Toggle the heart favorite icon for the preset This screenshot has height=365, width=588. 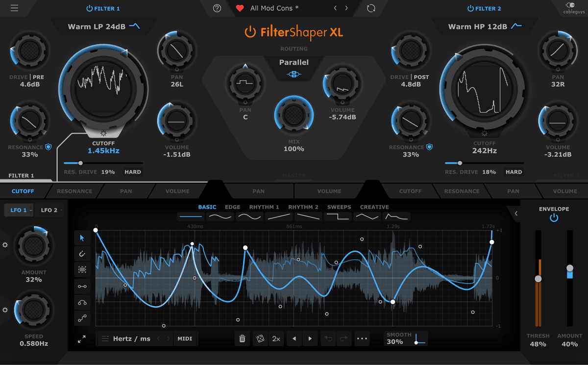point(239,8)
